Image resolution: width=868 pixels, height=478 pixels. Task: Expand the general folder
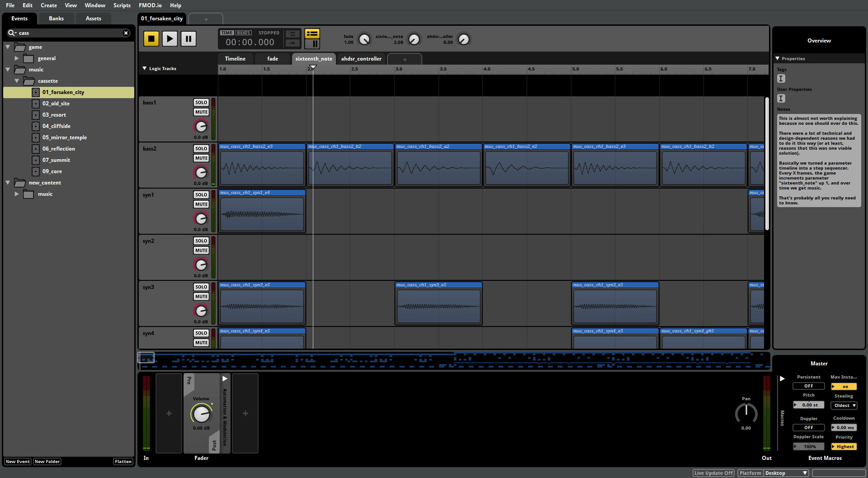pos(17,58)
